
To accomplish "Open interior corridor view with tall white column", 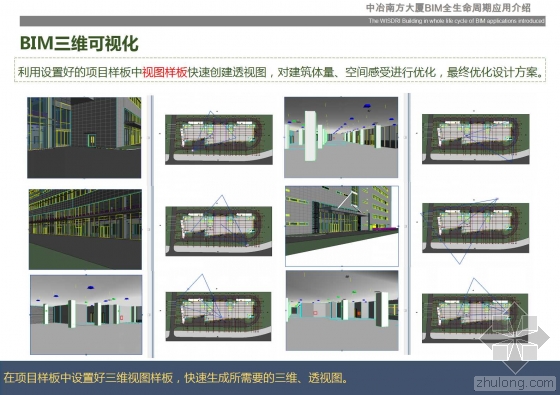I will click(x=341, y=137).
